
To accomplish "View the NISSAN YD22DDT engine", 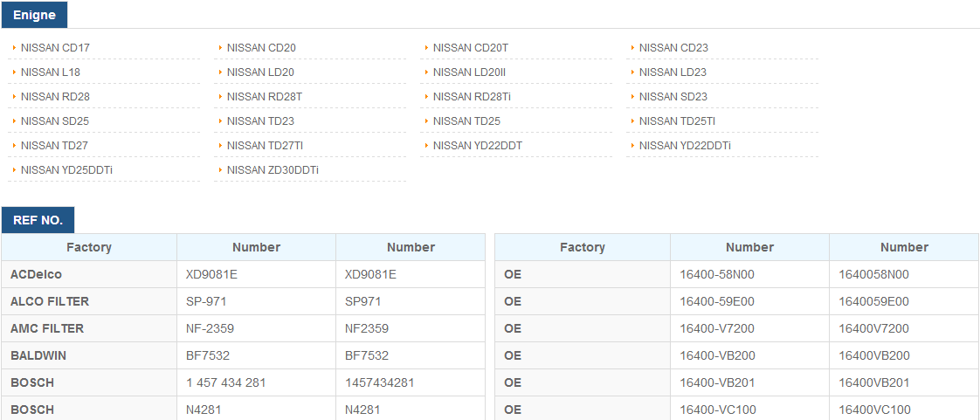I will click(x=478, y=145).
